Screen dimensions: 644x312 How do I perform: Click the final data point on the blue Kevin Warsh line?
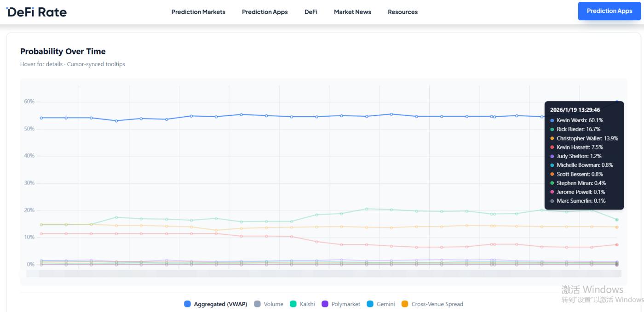tap(617, 102)
